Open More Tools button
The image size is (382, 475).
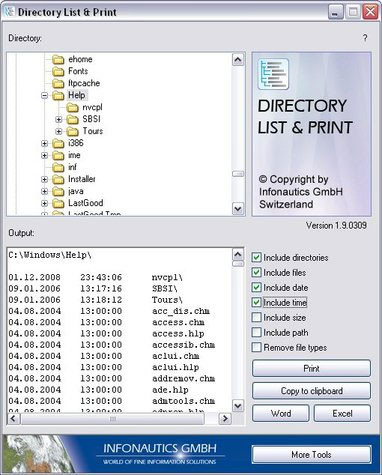click(x=311, y=455)
